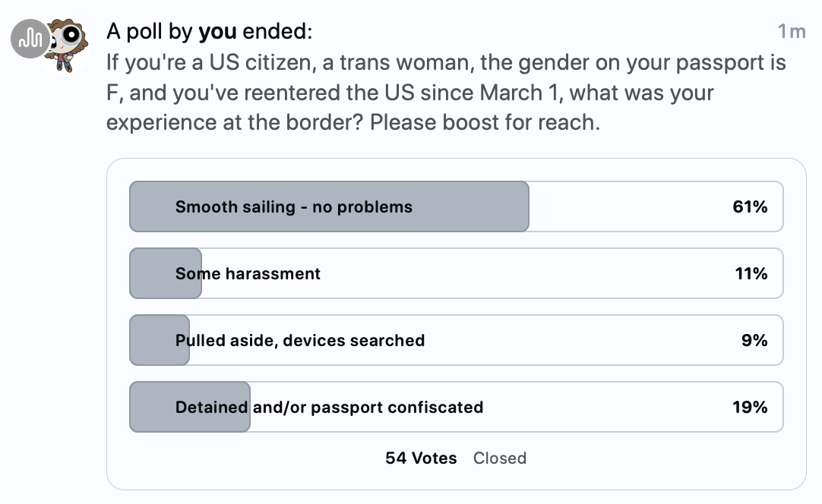Open the poll question text
This screenshot has height=504, width=822.
[446, 92]
